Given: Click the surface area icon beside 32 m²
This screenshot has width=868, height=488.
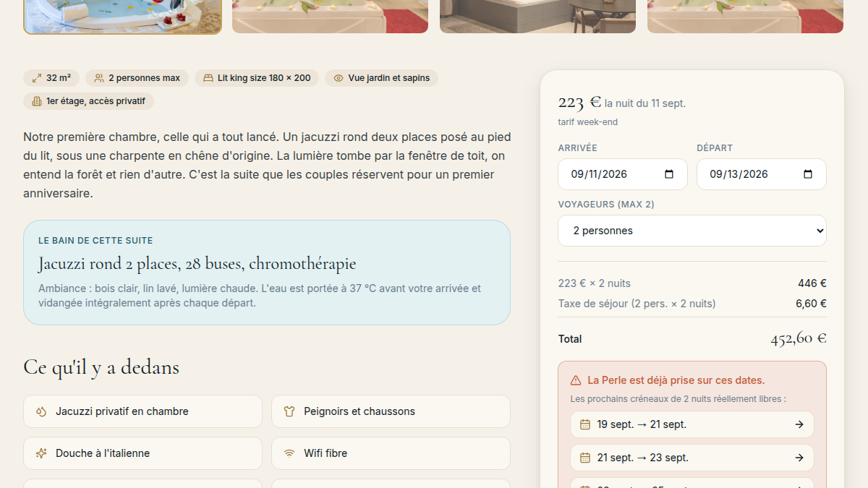Looking at the screenshot, I should (37, 78).
